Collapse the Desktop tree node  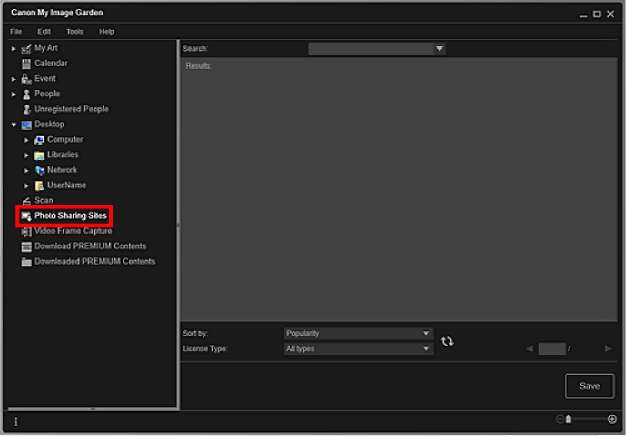(13, 125)
